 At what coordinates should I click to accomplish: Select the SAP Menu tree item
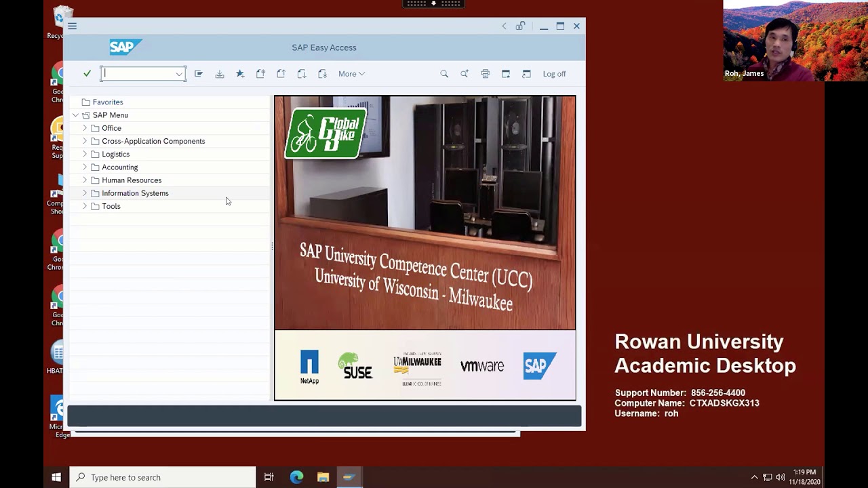110,115
